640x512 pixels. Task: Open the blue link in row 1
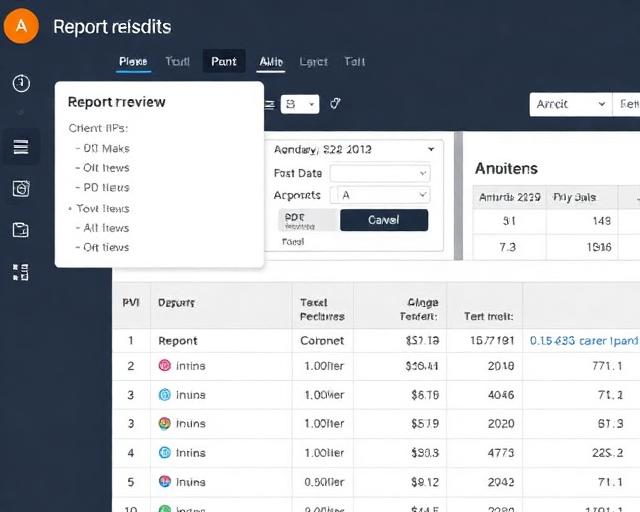pyautogui.click(x=584, y=341)
